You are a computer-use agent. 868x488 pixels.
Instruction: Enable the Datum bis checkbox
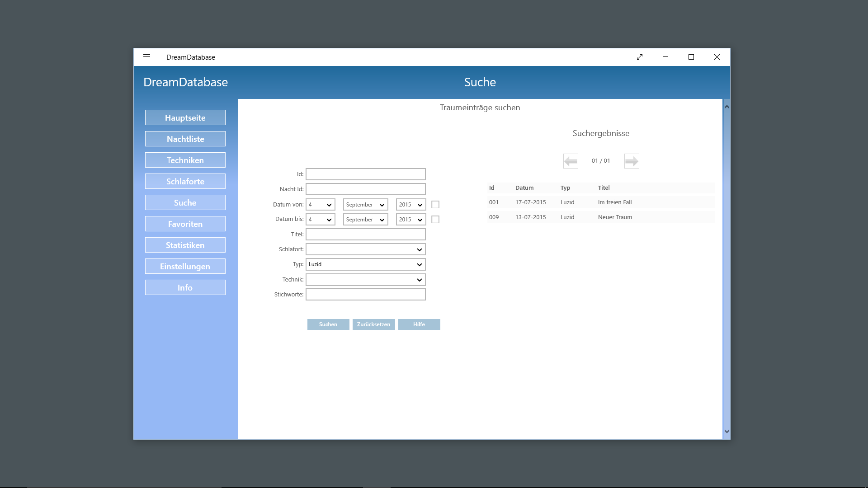[435, 220]
